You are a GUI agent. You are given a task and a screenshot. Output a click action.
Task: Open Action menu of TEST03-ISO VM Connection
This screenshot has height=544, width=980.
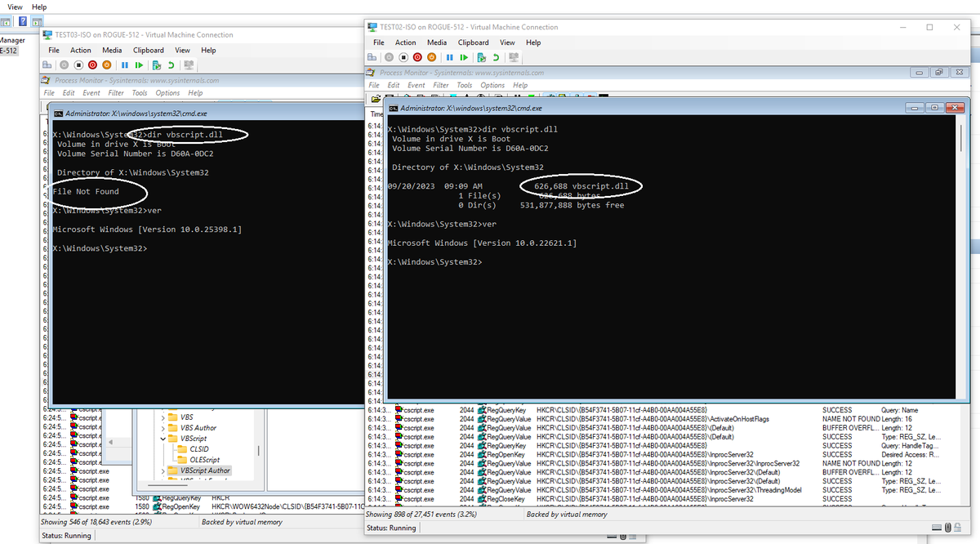tap(81, 50)
